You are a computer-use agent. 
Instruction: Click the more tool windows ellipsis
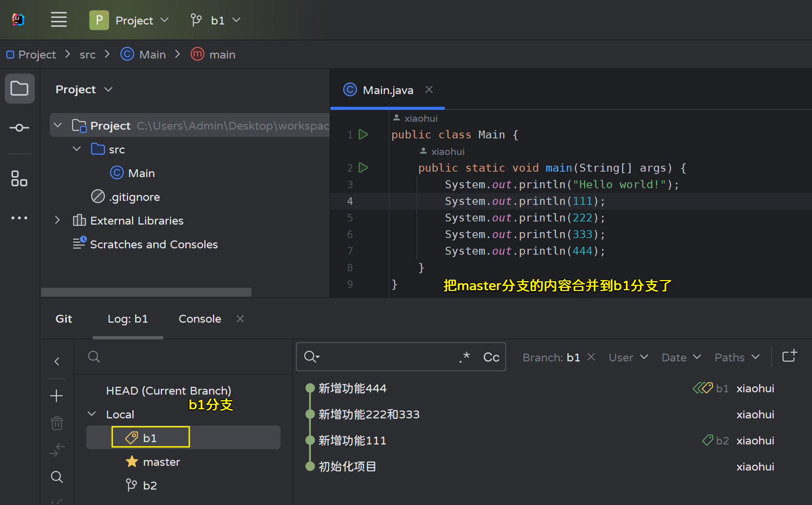pyautogui.click(x=19, y=218)
